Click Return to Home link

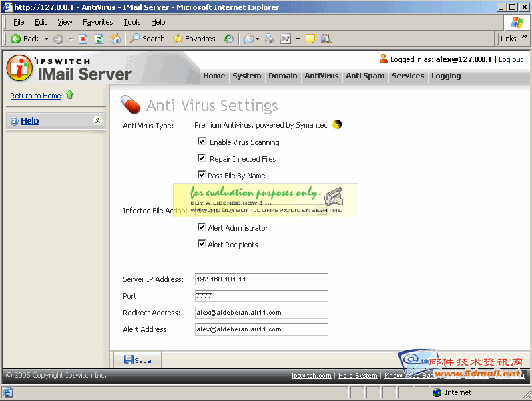[35, 96]
